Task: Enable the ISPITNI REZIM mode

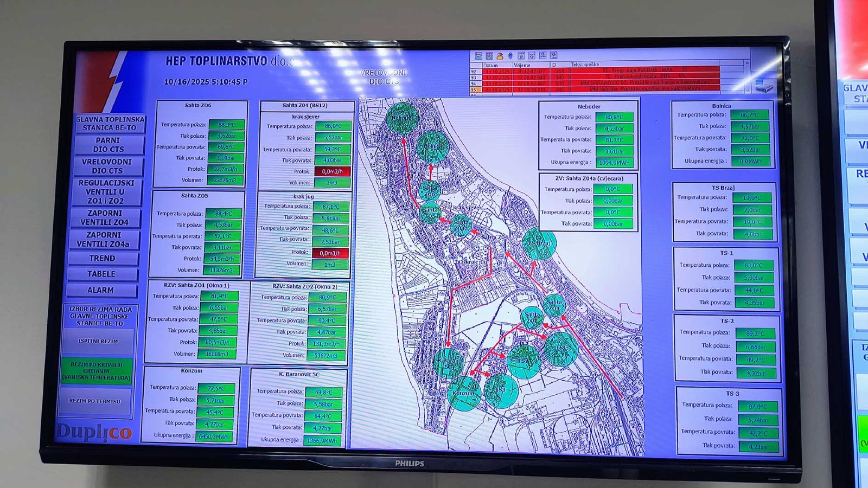Action: [x=98, y=341]
